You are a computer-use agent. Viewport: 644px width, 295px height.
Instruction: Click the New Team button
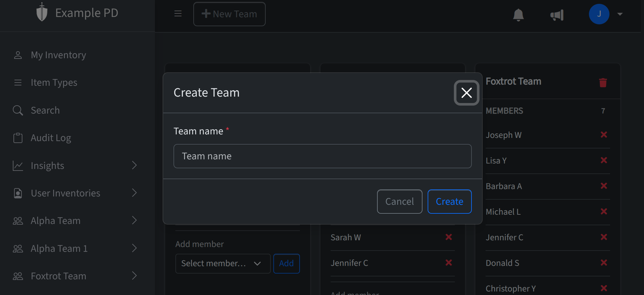pos(229,14)
